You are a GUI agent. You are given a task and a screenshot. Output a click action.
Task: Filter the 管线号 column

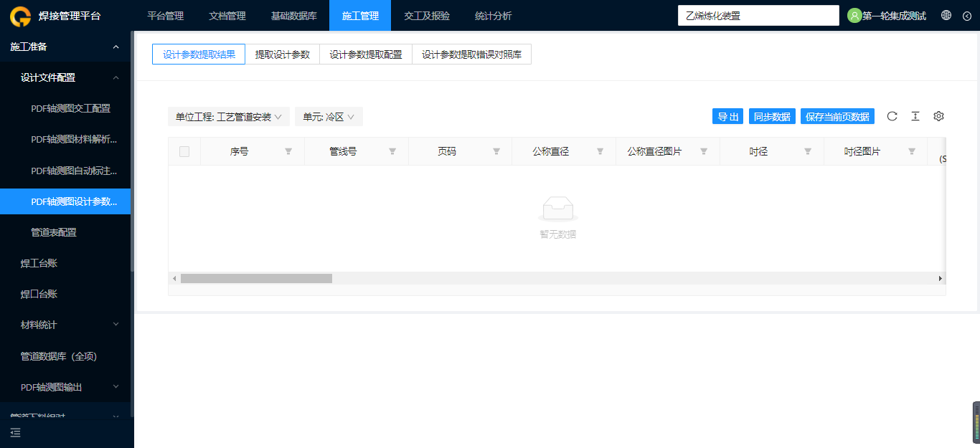[x=392, y=151]
